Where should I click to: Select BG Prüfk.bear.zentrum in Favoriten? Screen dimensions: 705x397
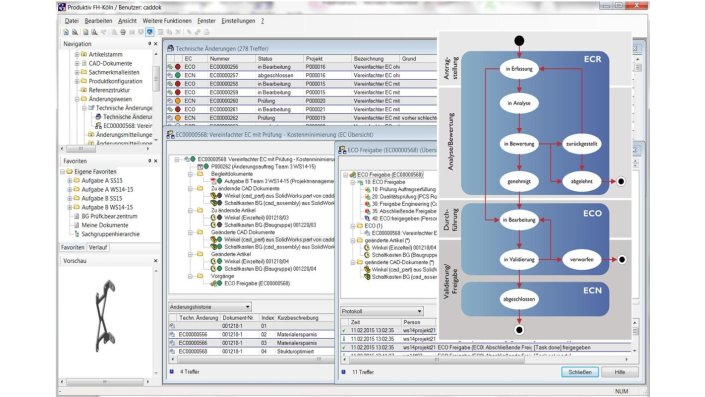[x=109, y=216]
